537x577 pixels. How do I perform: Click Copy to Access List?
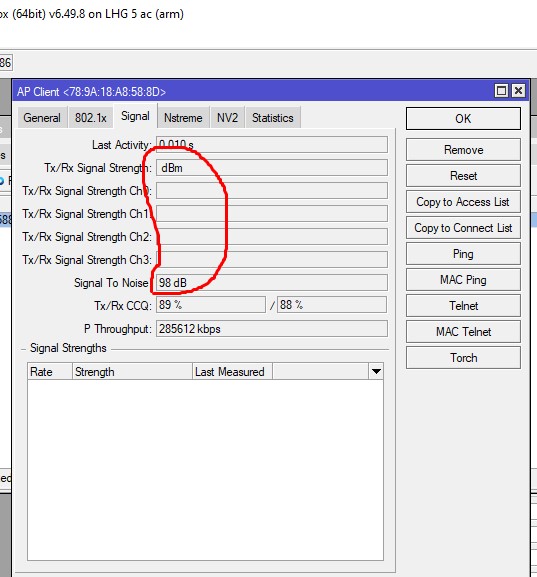[463, 202]
